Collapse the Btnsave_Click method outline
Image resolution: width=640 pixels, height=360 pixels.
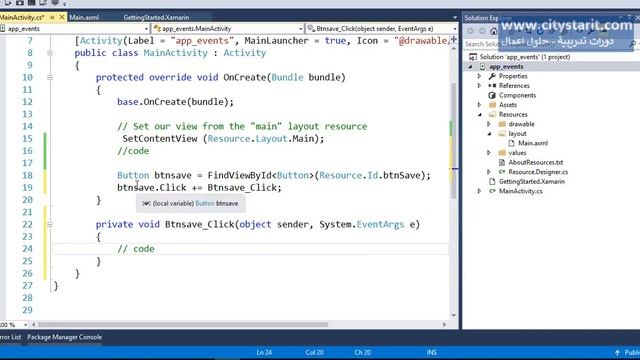(x=50, y=224)
